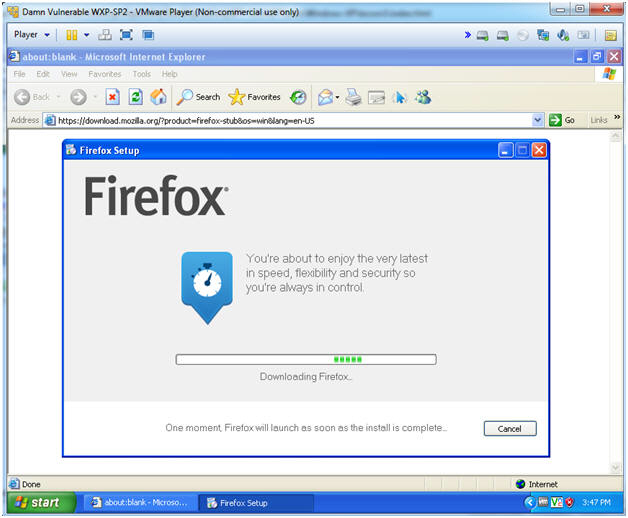628x518 pixels.
Task: Click the VMware hard disk device icon
Action: tap(483, 36)
